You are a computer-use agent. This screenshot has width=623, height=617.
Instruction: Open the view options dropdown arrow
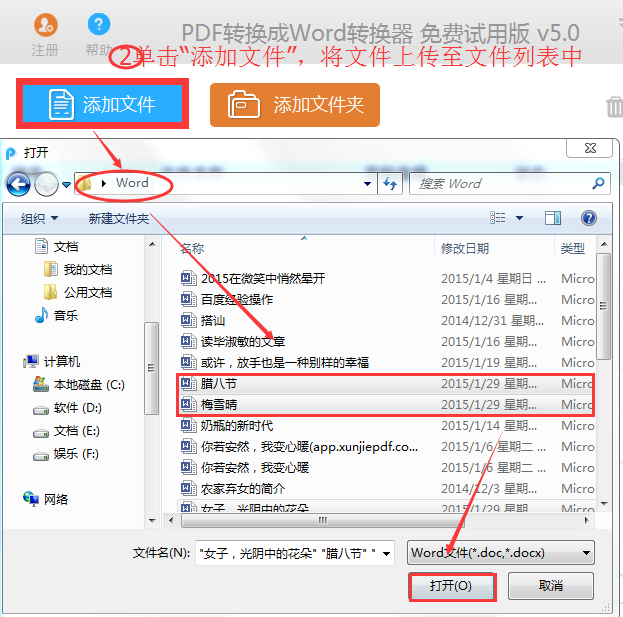[x=519, y=218]
